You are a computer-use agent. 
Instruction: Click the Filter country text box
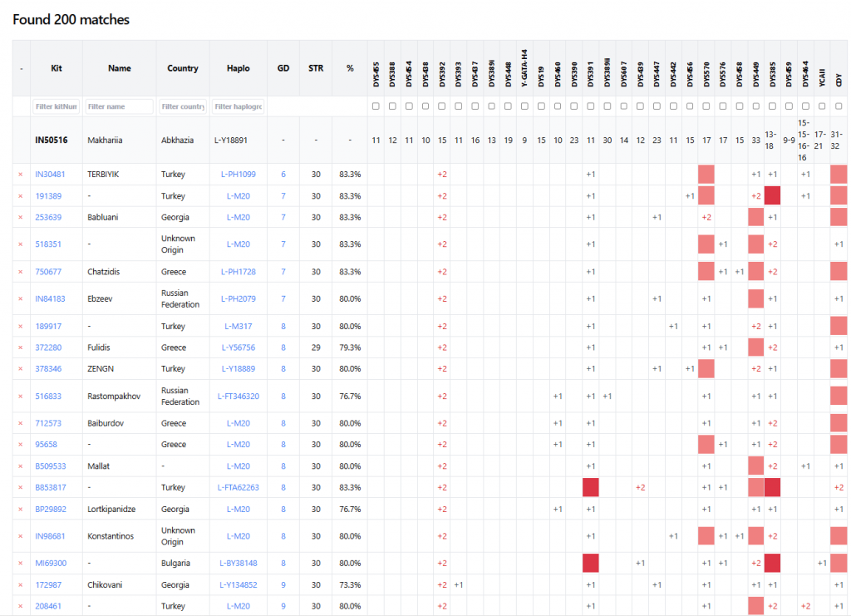[x=182, y=106]
